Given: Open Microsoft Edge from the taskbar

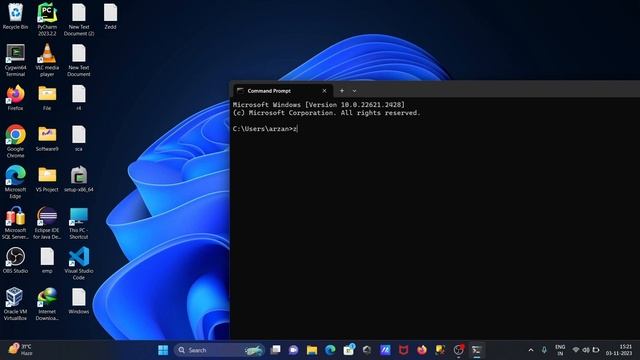Looking at the screenshot, I should click(x=330, y=350).
